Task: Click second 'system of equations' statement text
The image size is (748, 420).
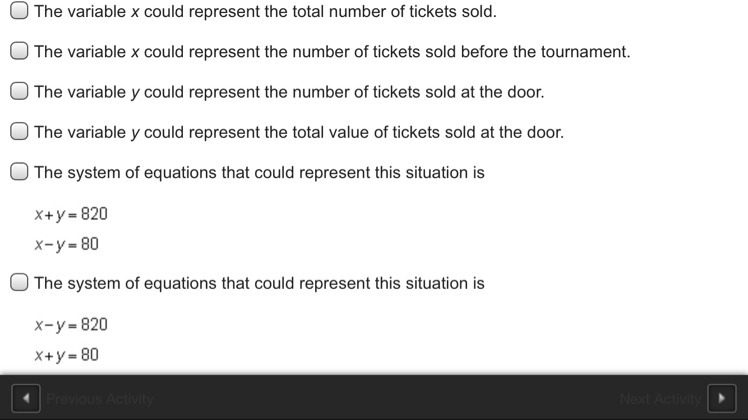Action: [259, 283]
